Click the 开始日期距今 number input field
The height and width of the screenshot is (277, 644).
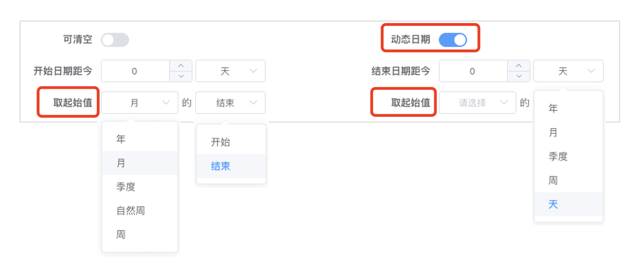click(x=135, y=71)
